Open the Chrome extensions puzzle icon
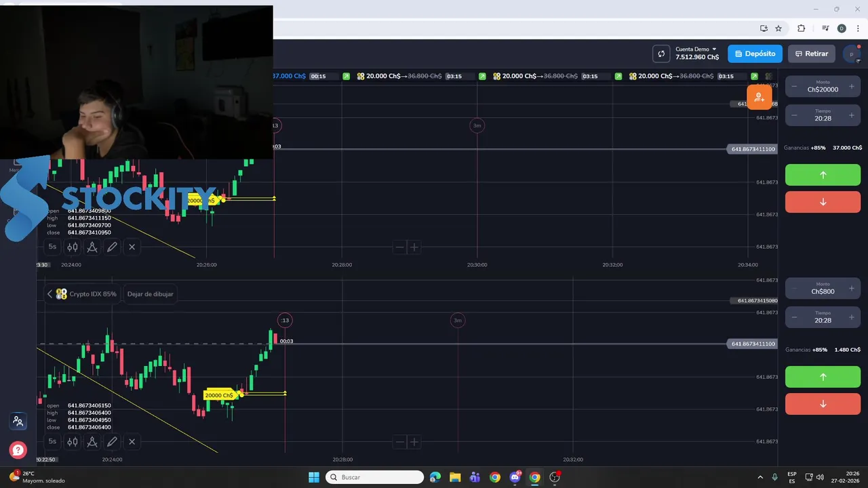This screenshot has width=868, height=488. [x=801, y=28]
